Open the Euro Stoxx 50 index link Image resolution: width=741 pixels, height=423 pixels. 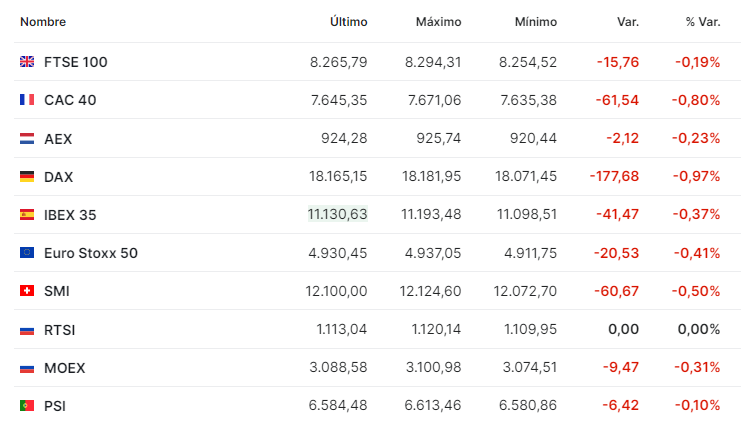pos(91,253)
